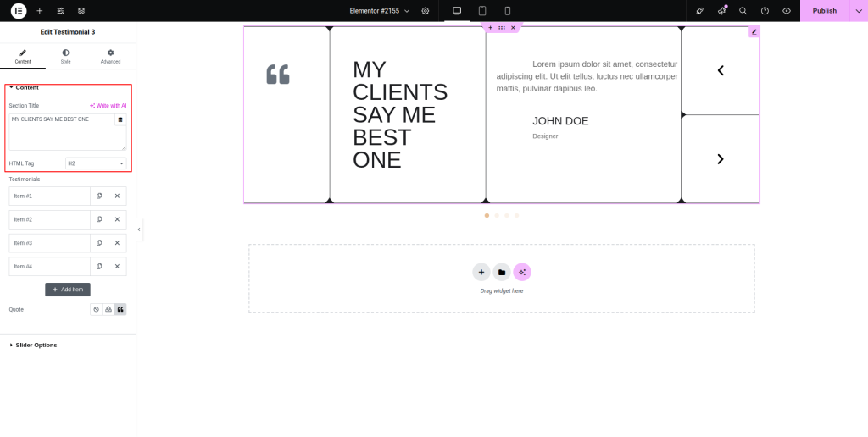
Task: Click the Designer job title text
Action: [x=545, y=136]
